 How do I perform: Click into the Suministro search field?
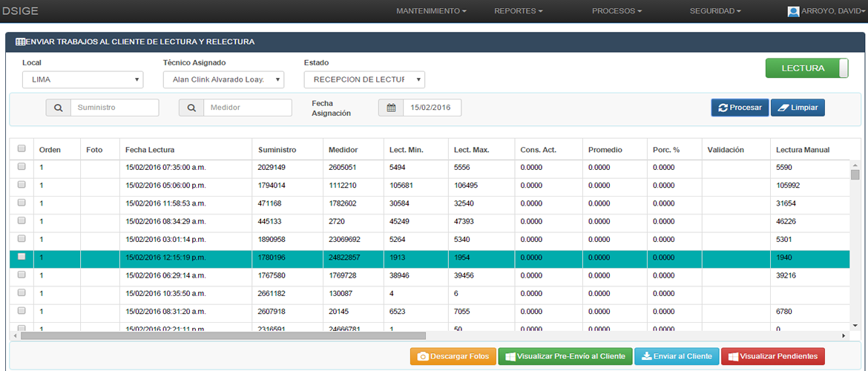(114, 108)
